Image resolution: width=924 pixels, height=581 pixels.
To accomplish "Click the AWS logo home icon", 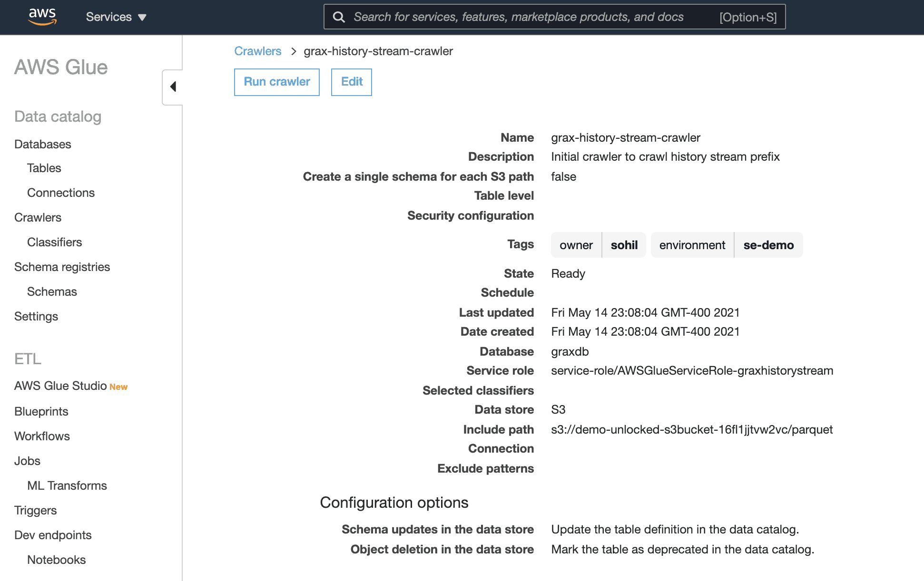I will click(42, 16).
